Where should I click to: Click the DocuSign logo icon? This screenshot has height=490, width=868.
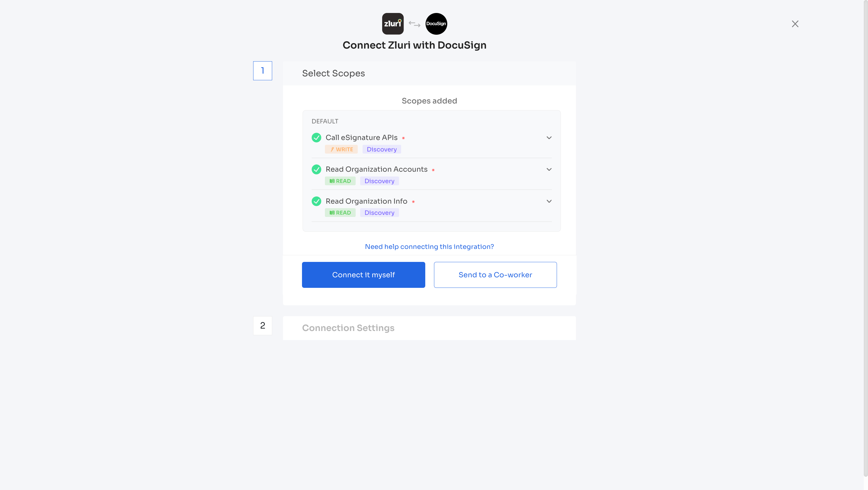point(436,24)
